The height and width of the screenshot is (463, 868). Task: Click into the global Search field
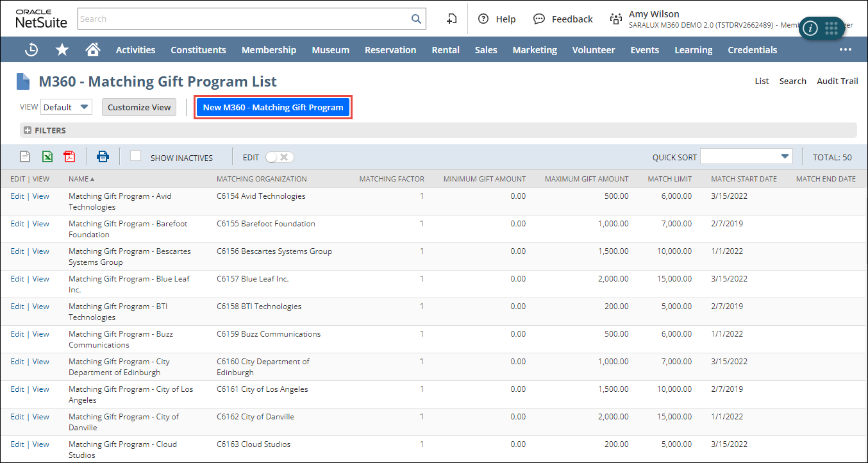tap(244, 19)
